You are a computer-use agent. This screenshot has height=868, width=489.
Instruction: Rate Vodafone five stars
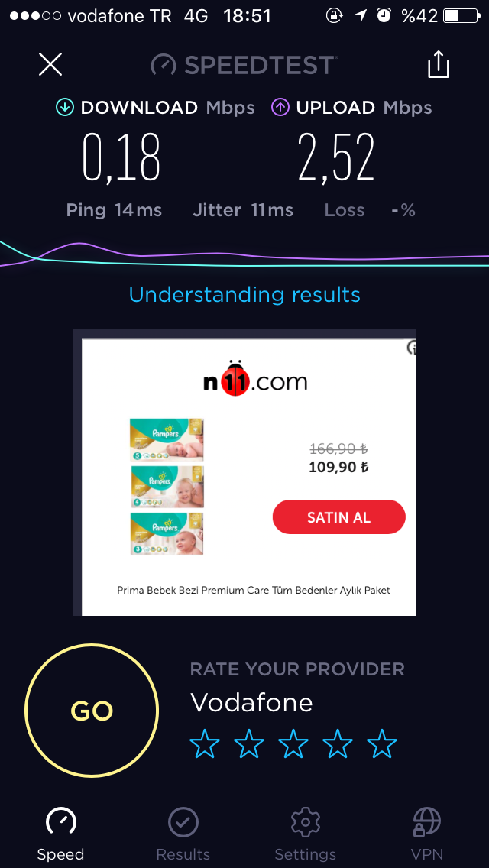tap(382, 743)
